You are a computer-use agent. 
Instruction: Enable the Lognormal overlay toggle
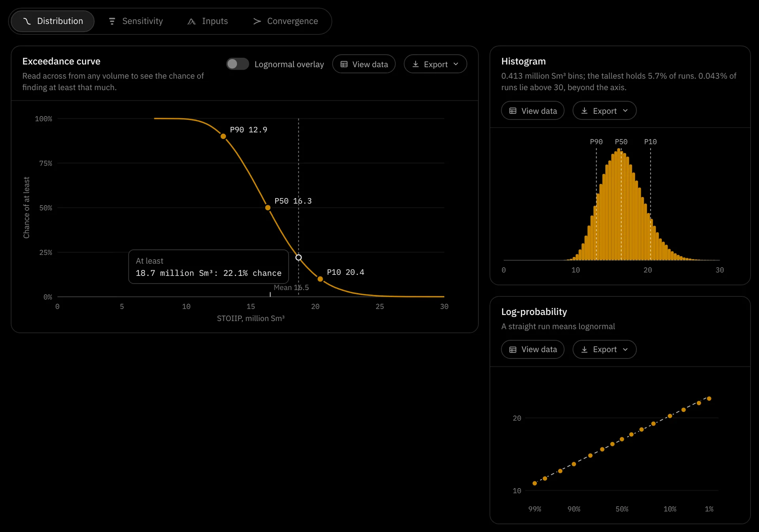point(238,64)
